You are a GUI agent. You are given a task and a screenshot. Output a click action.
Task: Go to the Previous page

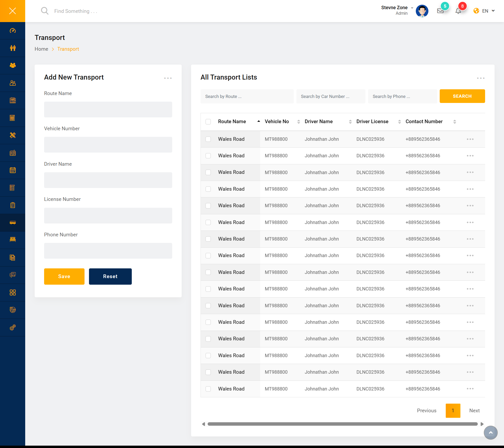point(427,411)
